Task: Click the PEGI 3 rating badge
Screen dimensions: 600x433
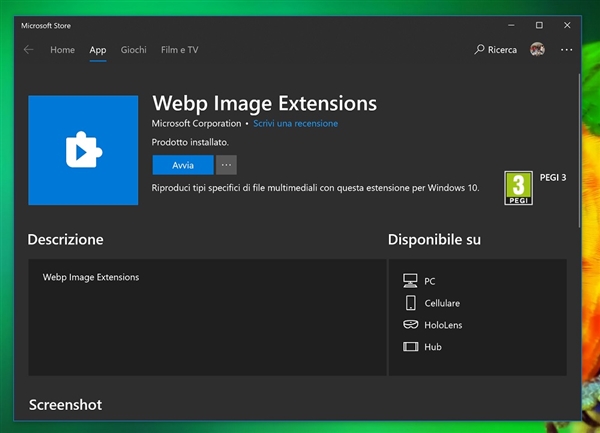Action: (x=518, y=188)
